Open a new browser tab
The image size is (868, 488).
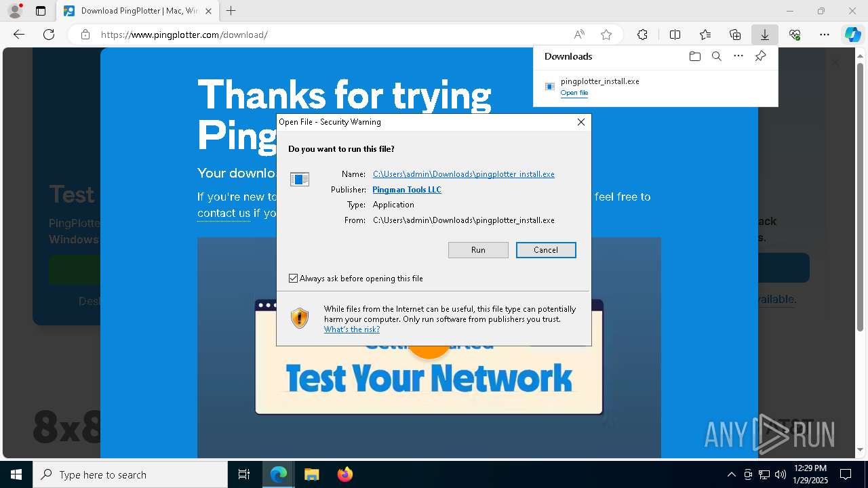click(231, 11)
